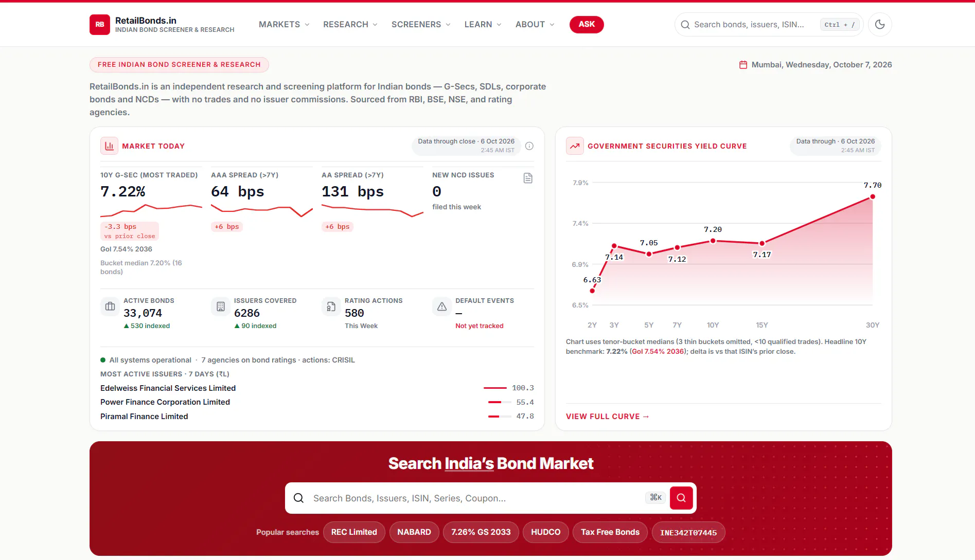
Task: Click the Active Bonds briefcase icon
Action: (110, 306)
